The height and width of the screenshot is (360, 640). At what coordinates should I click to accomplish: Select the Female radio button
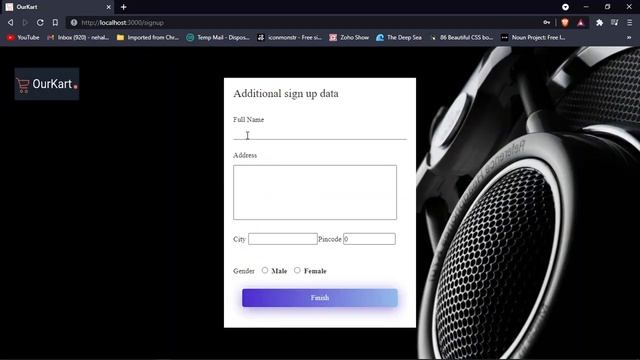[297, 270]
